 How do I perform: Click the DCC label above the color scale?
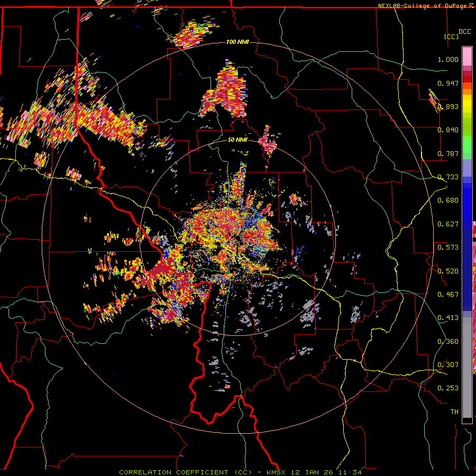pyautogui.click(x=464, y=32)
